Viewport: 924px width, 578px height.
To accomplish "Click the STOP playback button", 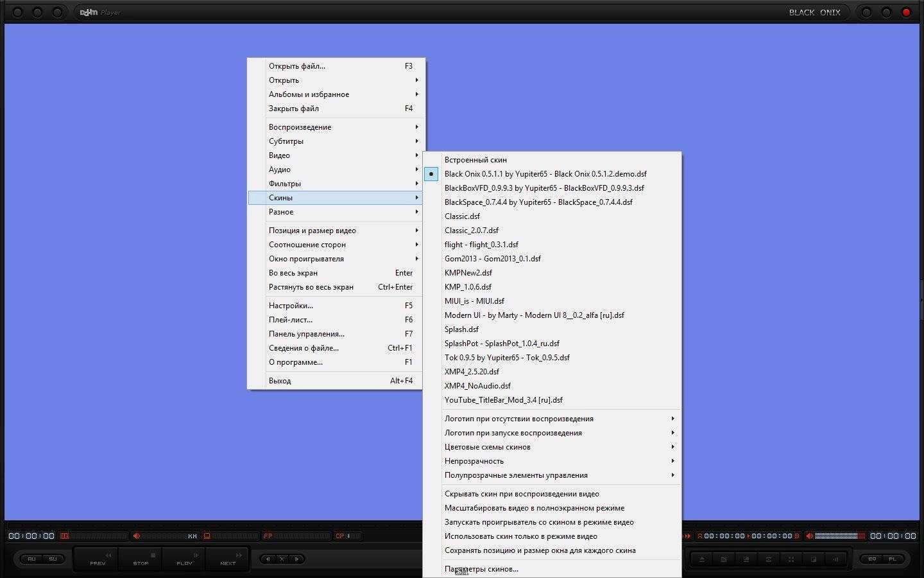I will [x=141, y=559].
